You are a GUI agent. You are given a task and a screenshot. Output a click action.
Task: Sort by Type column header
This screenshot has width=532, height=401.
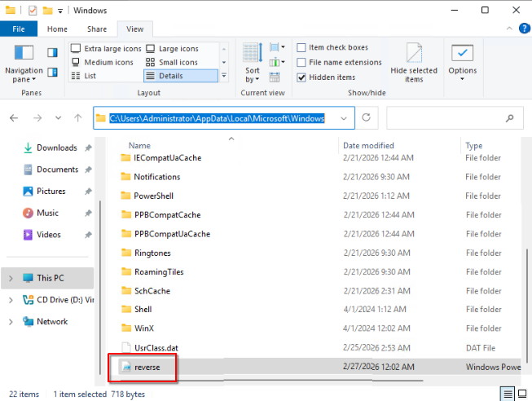[473, 145]
